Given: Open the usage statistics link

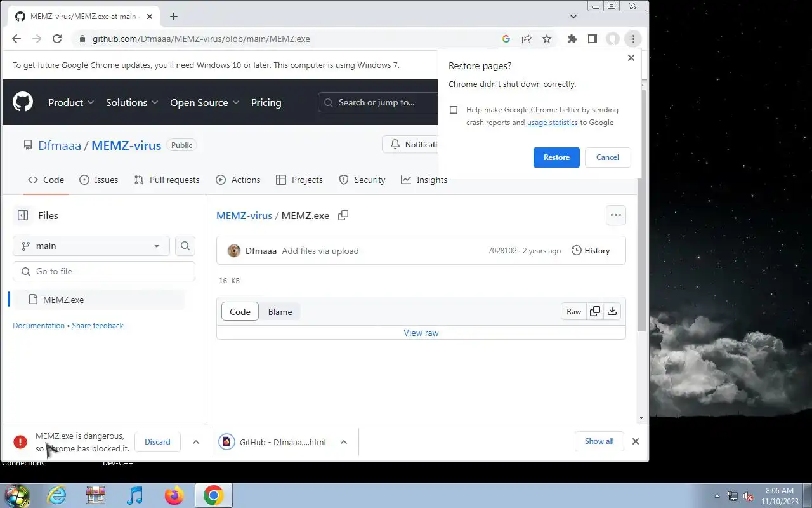Looking at the screenshot, I should click(553, 123).
